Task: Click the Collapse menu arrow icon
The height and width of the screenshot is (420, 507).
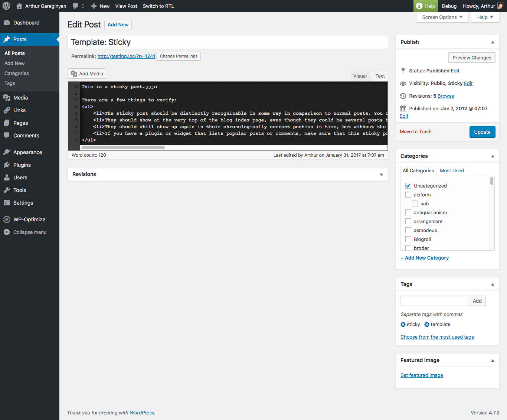Action: [7, 232]
